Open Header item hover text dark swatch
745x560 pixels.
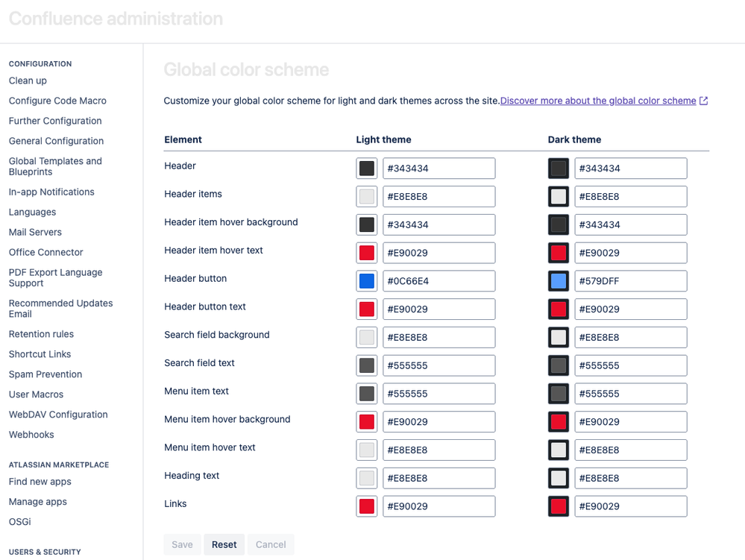(x=559, y=253)
